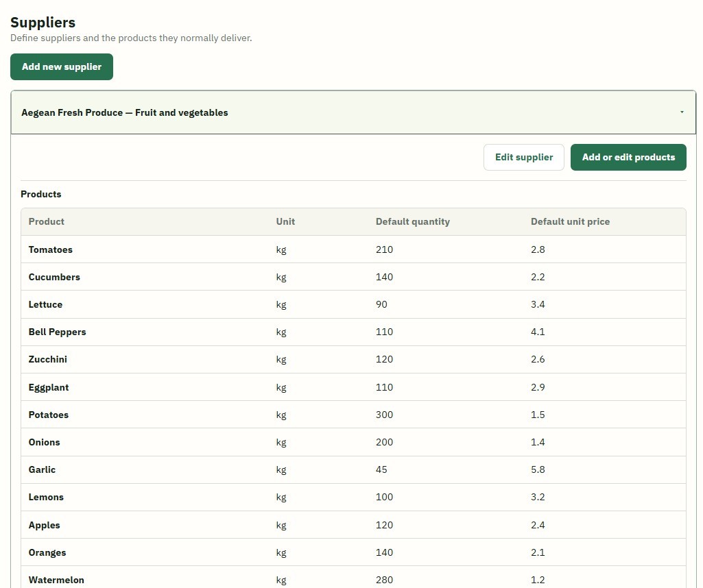Click the Default unit price column header
Viewport: 703px width, 588px height.
[570, 221]
